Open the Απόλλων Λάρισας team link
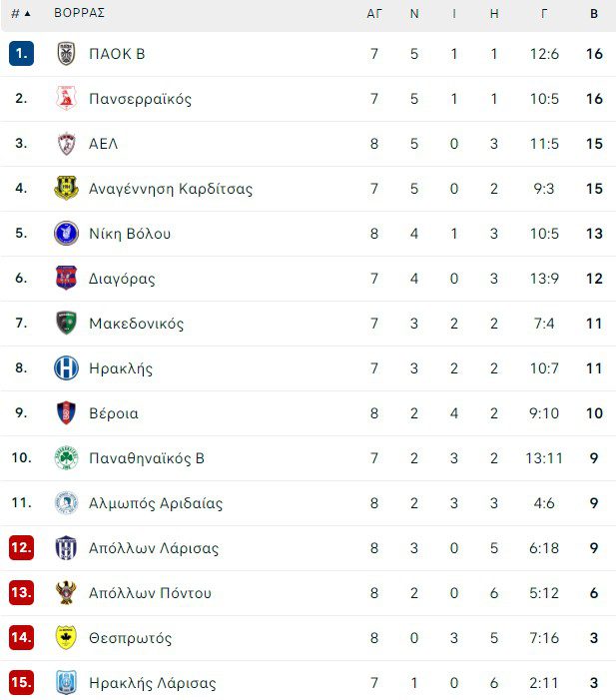Viewport: 616px width, 700px height. click(153, 548)
